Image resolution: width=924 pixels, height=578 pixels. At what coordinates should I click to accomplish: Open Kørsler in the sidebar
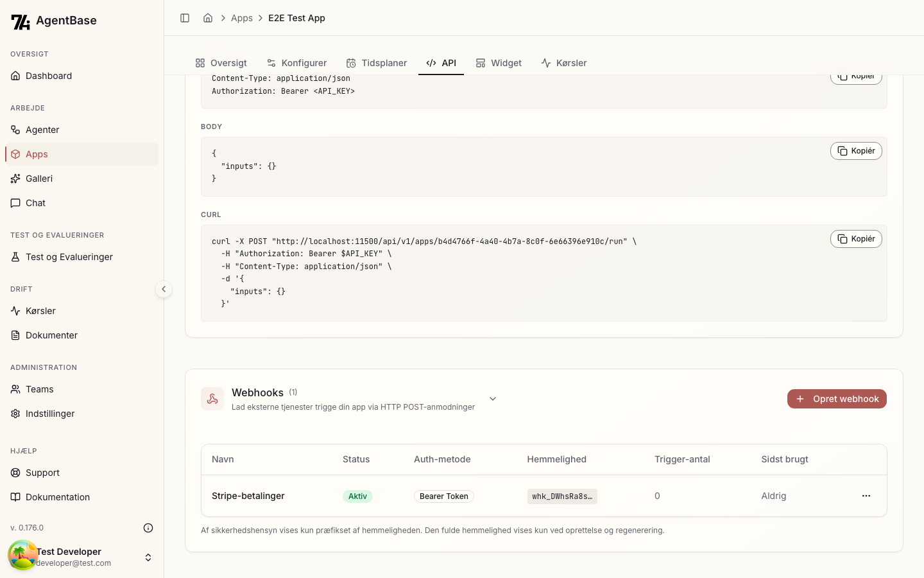coord(81,311)
